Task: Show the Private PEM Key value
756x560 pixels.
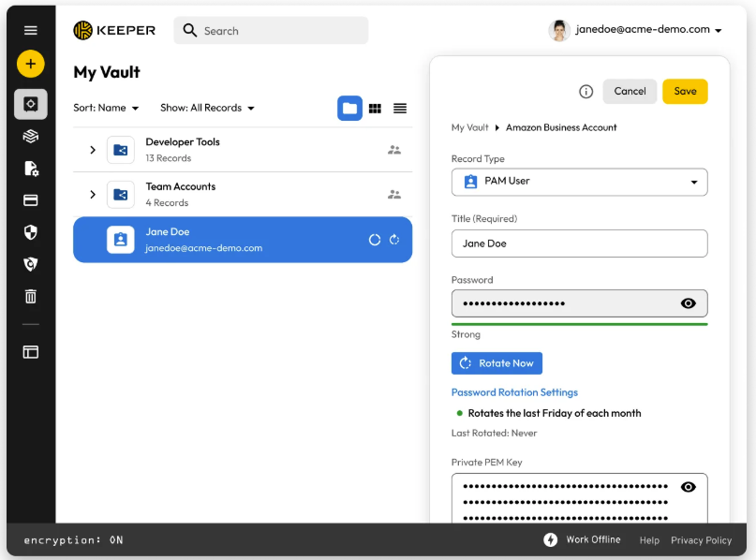Action: coord(689,486)
